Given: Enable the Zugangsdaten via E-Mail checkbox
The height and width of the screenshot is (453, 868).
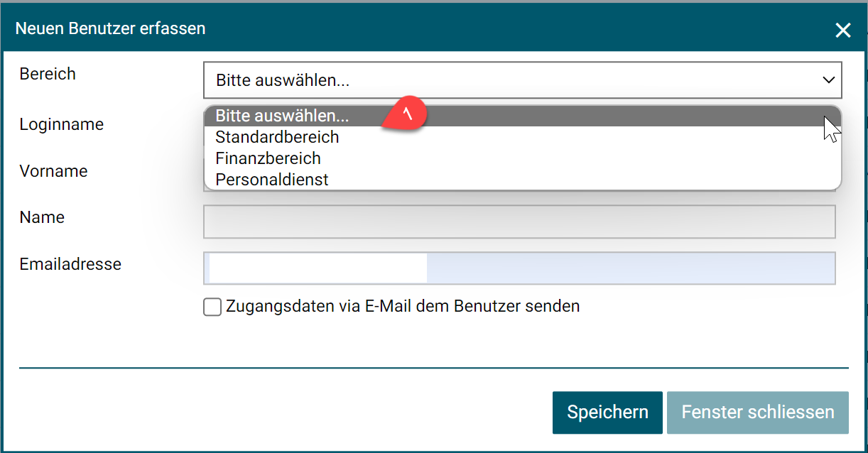Looking at the screenshot, I should [212, 307].
